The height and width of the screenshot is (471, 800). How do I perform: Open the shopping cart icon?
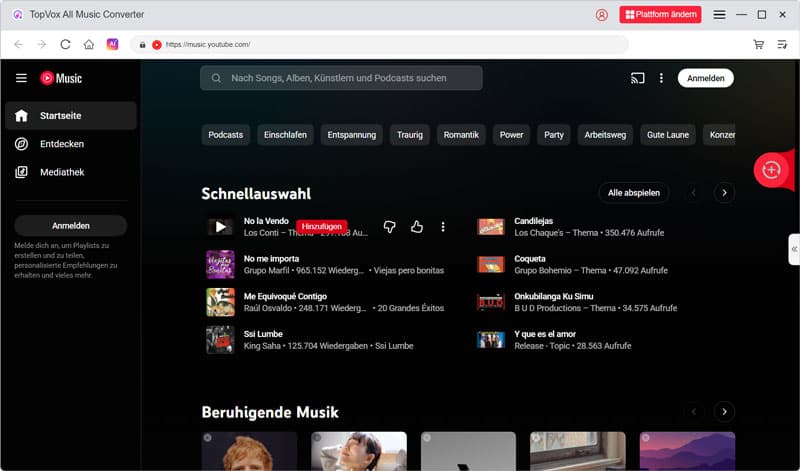(x=759, y=44)
